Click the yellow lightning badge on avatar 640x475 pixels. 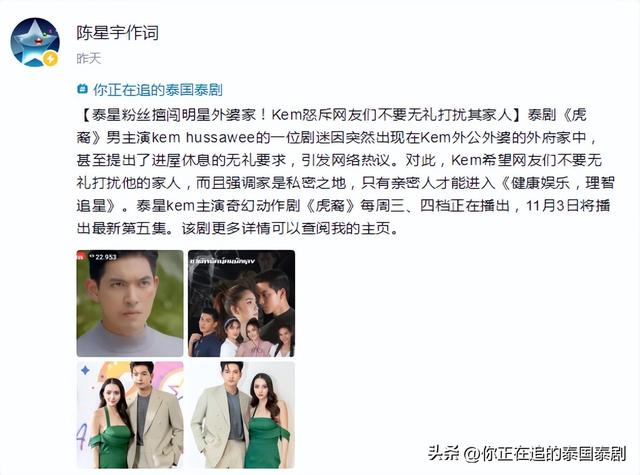pos(51,59)
